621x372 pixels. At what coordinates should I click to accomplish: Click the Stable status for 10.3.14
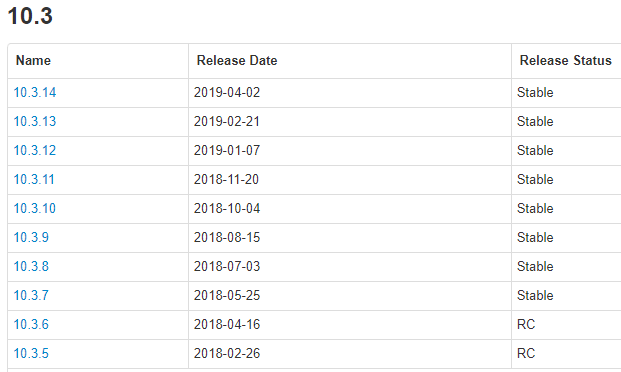(535, 92)
